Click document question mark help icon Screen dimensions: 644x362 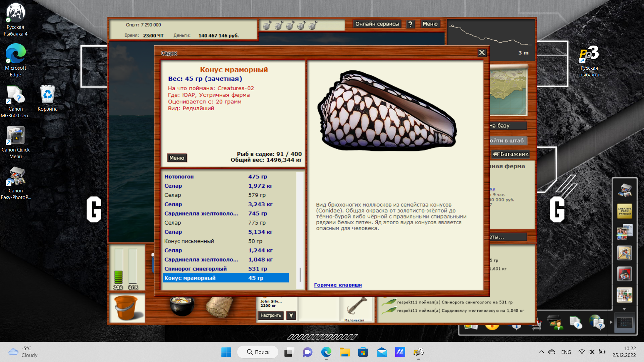[576, 323]
